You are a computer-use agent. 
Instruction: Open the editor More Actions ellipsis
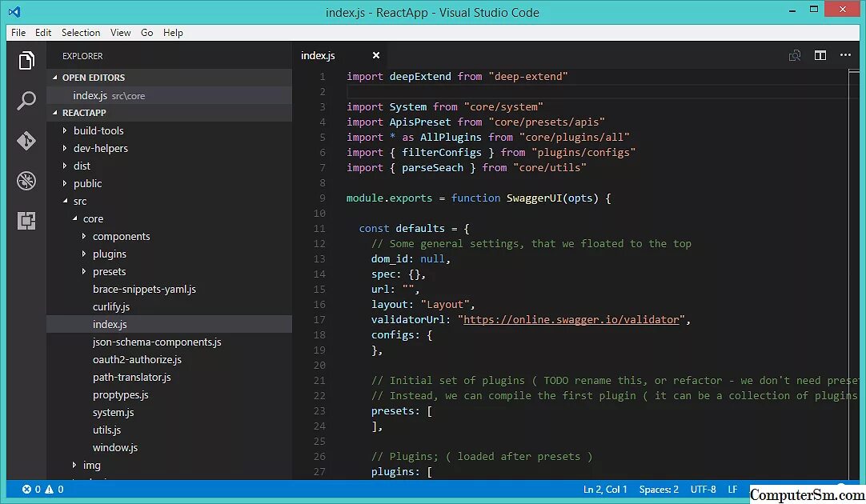(845, 54)
